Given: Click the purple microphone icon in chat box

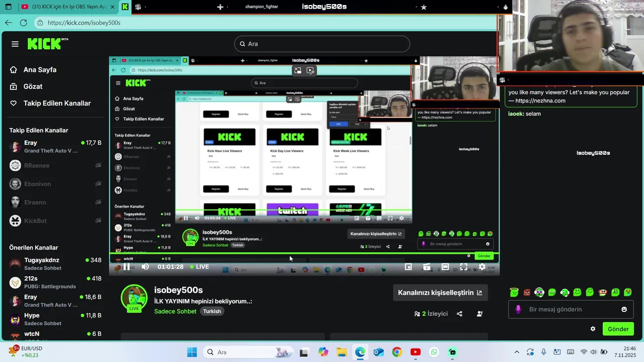Looking at the screenshot, I should [518, 309].
